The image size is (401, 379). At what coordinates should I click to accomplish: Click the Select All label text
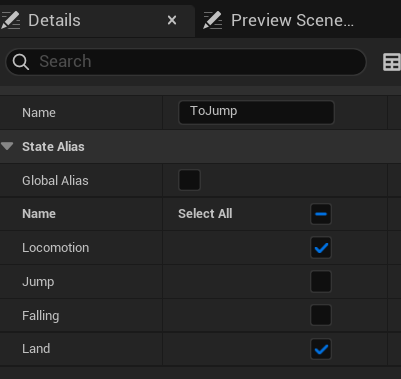(205, 214)
